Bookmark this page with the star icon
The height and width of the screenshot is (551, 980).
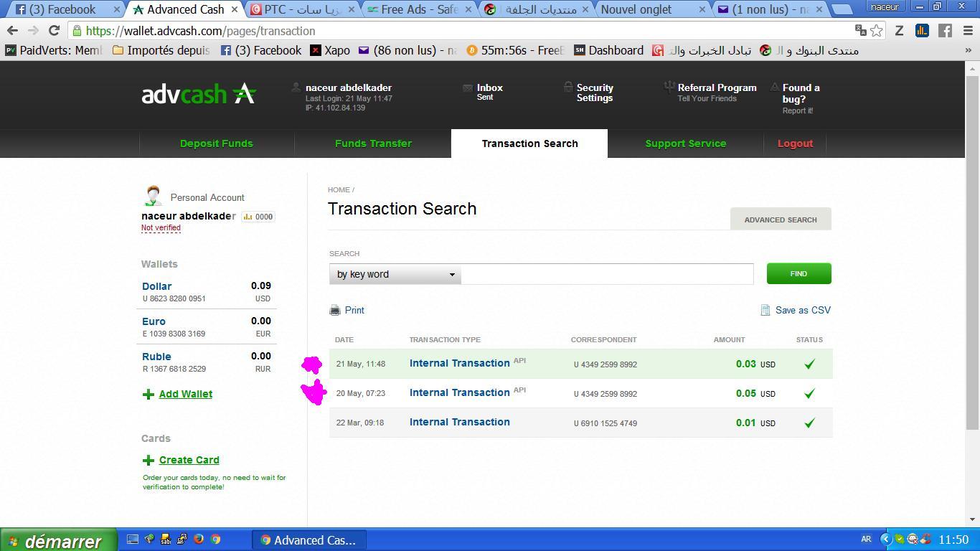[x=876, y=30]
